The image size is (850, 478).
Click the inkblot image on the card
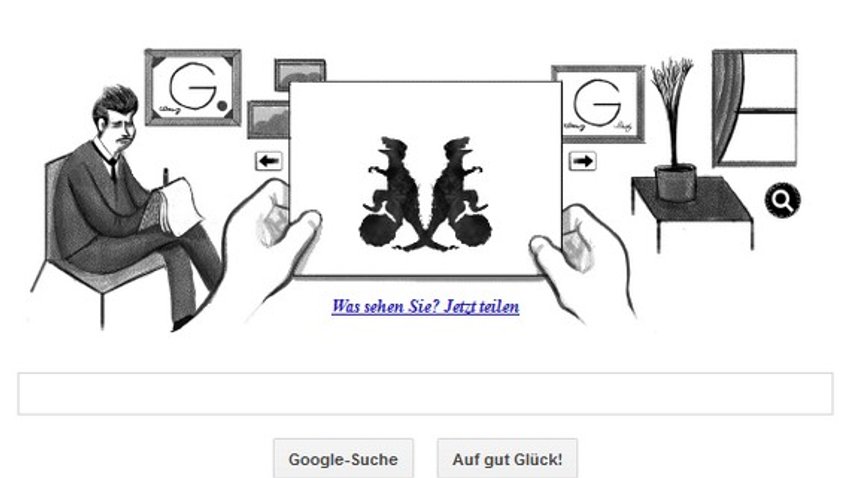(x=426, y=195)
